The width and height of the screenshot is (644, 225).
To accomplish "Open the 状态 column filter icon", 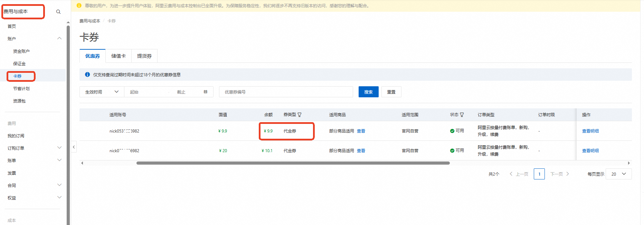I will pyautogui.click(x=462, y=115).
